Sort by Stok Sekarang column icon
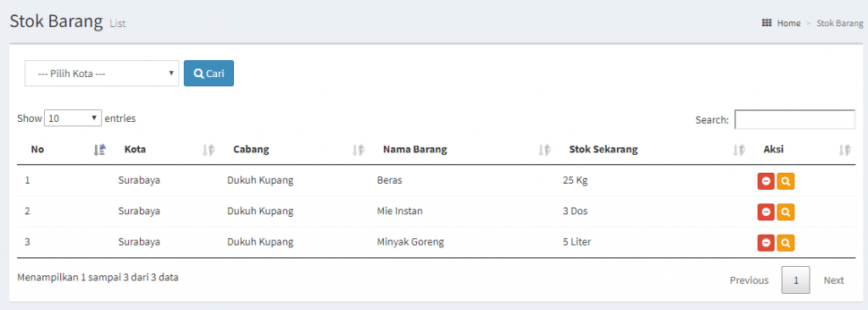Screen dimensions: 868x310 click(738, 149)
